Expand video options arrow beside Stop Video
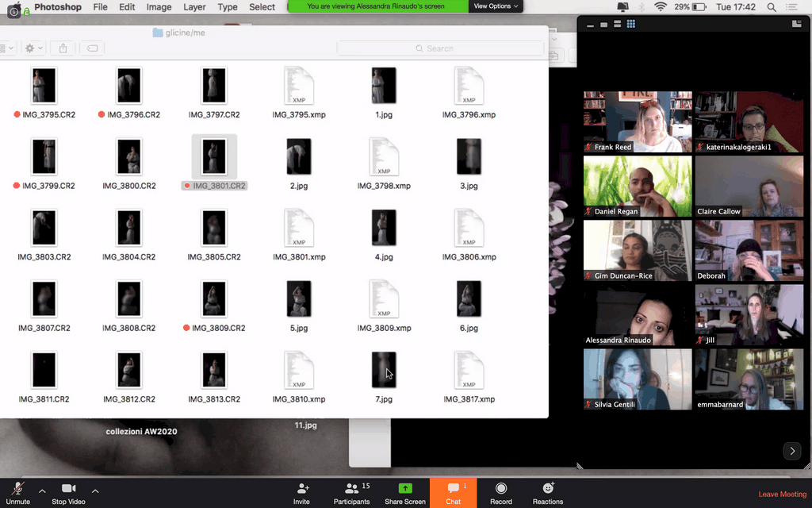Image resolution: width=812 pixels, height=508 pixels. (95, 491)
